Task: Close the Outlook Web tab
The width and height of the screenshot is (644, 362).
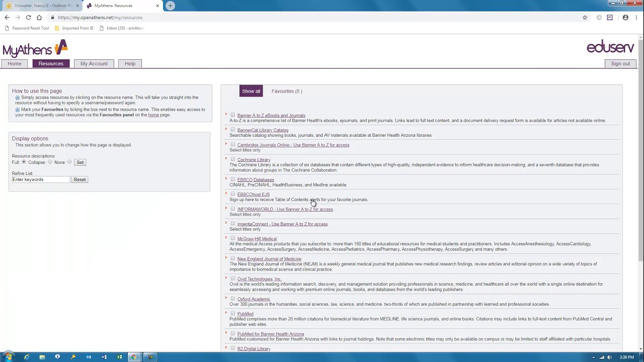Action: pos(77,6)
